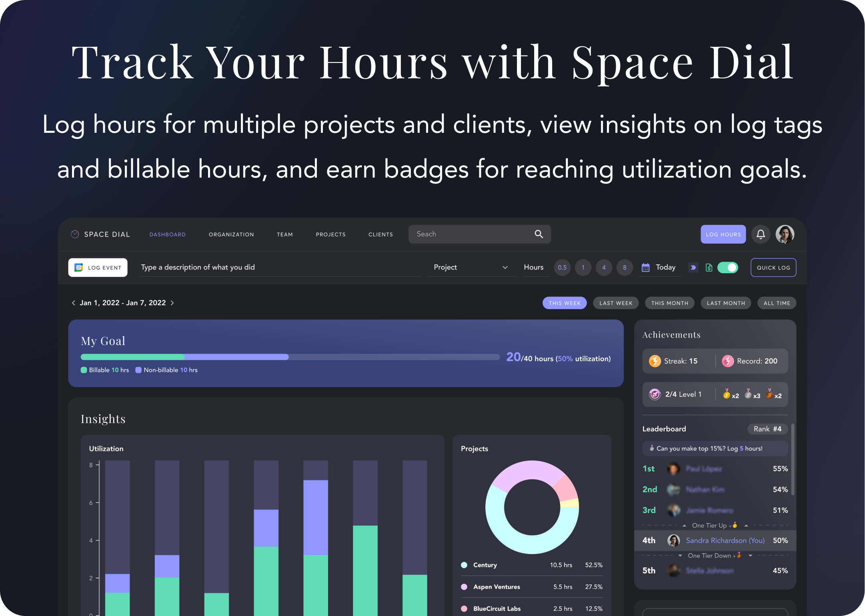Select the 0.5 hours preset chip
Viewport: 865px width, 616px height.
pos(562,267)
